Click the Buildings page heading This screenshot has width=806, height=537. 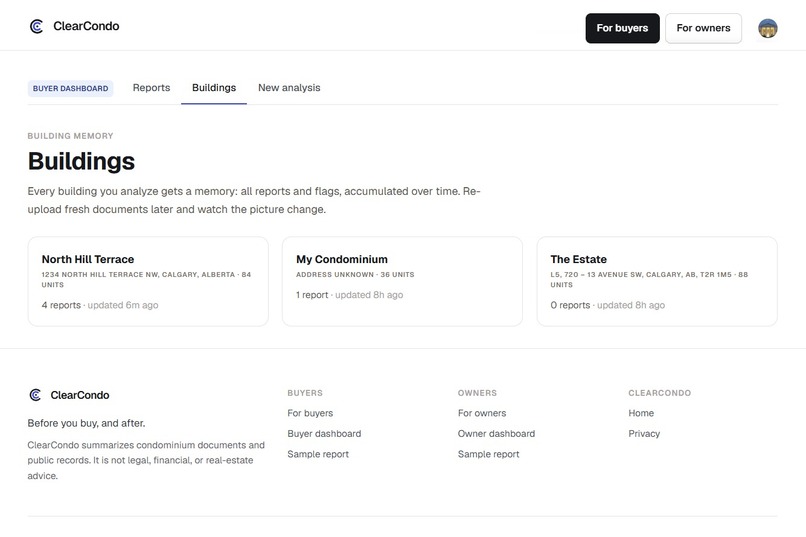(81, 161)
